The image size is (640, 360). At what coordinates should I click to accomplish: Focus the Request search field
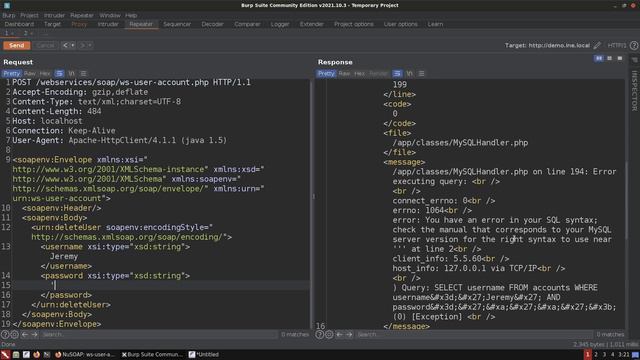tap(159, 335)
